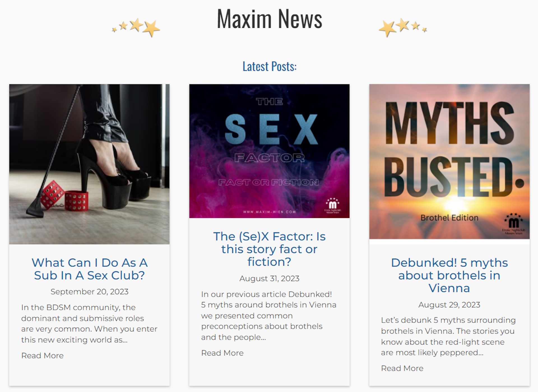Click the Maxim News heading
The width and height of the screenshot is (538, 392).
click(270, 19)
